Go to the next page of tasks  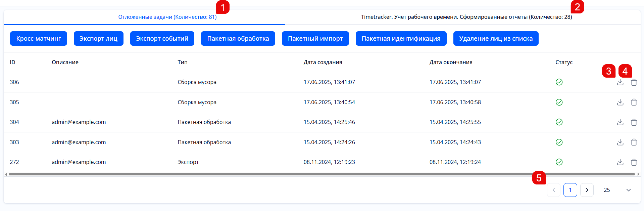[x=587, y=190]
